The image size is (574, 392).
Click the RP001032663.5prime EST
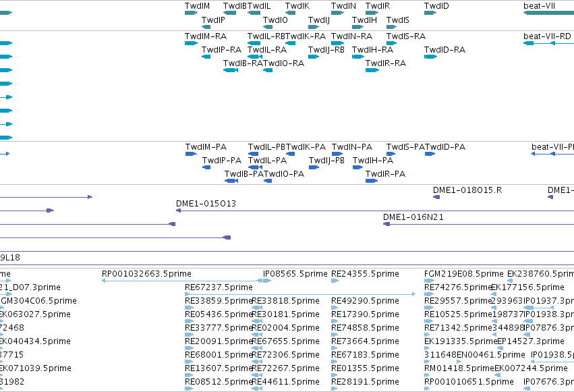182,281
